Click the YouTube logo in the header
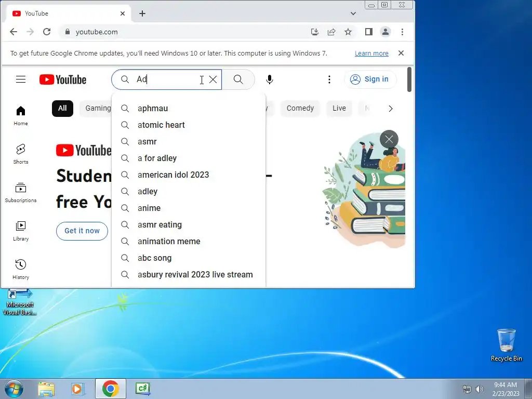 click(x=63, y=79)
